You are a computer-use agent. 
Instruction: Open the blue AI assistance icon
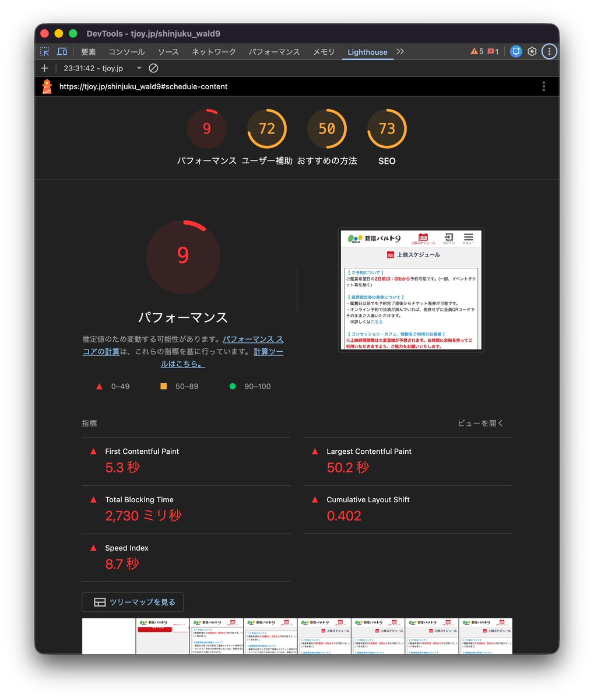[516, 51]
